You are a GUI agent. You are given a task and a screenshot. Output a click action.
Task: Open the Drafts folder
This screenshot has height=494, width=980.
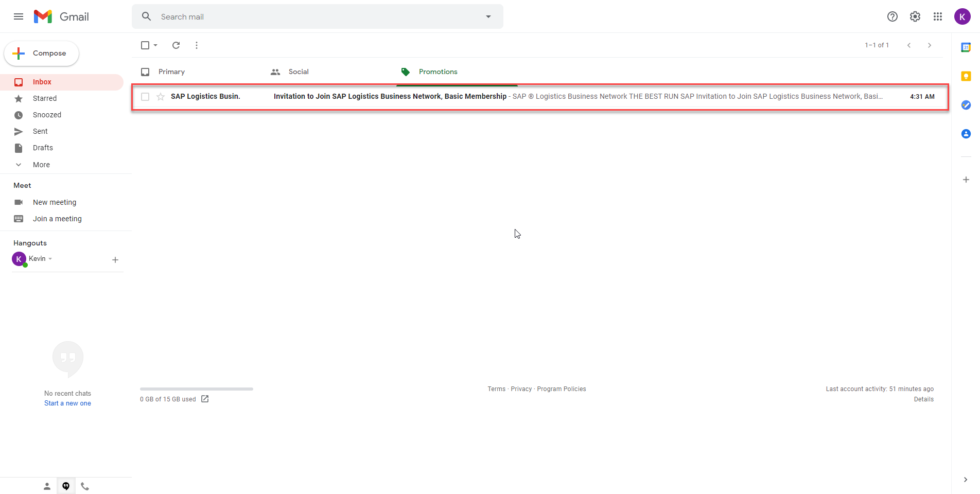(x=43, y=148)
